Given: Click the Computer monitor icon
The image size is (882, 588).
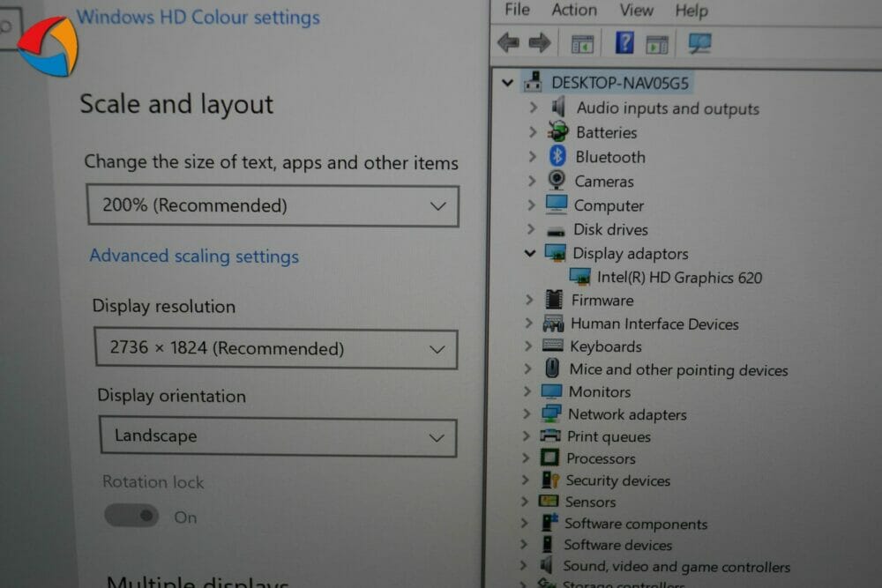Looking at the screenshot, I should point(556,205).
